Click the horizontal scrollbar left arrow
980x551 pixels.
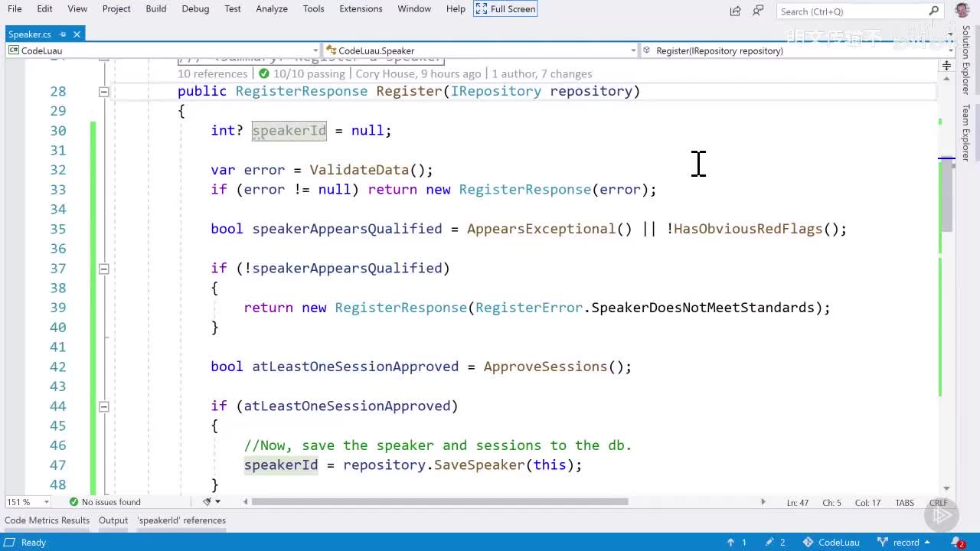(x=246, y=502)
